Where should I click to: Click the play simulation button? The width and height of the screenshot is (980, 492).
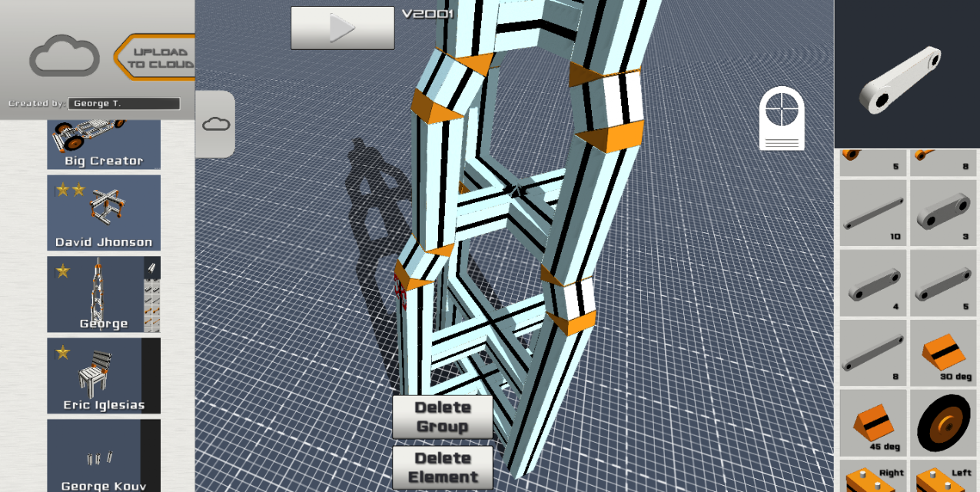(x=342, y=28)
